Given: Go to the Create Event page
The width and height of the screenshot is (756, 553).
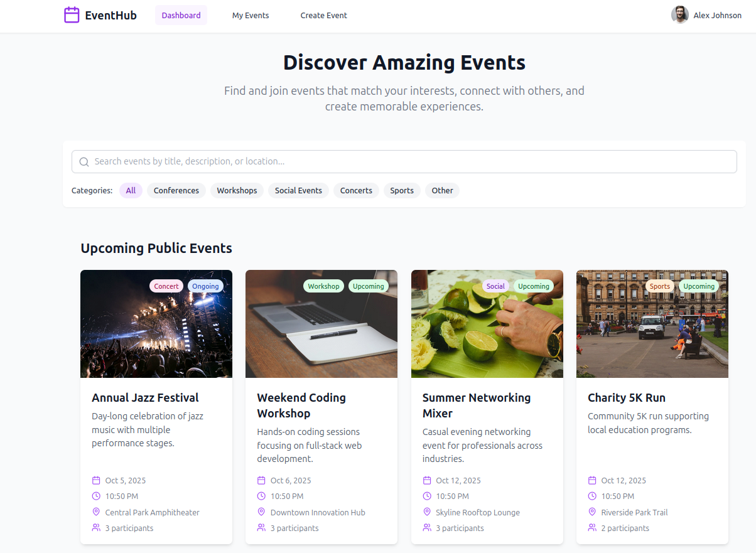Looking at the screenshot, I should [x=323, y=16].
